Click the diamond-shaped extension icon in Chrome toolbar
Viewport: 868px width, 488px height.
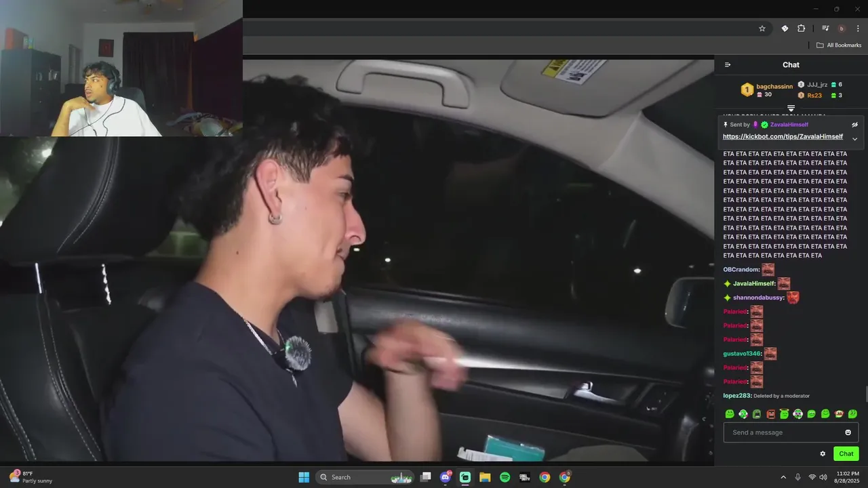(785, 28)
